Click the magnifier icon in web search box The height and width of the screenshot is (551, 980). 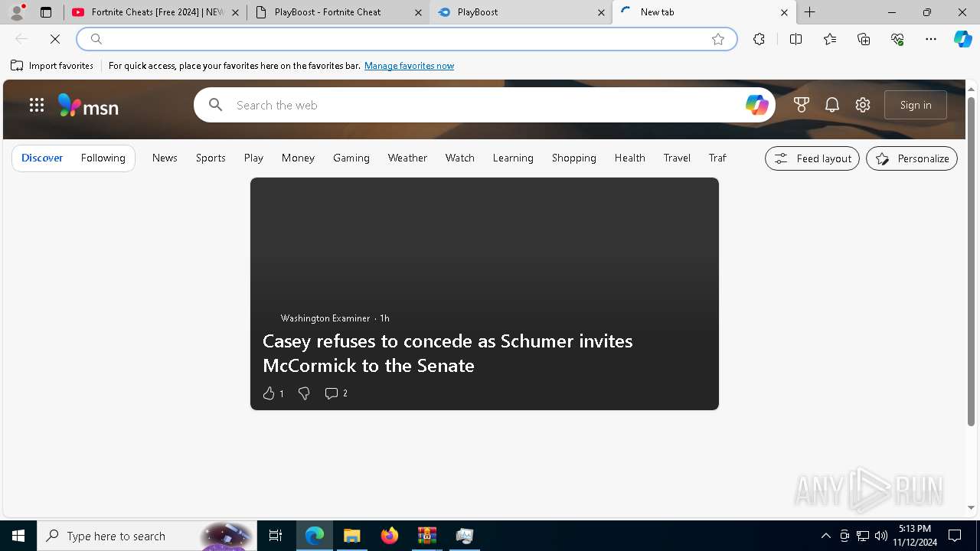(216, 105)
